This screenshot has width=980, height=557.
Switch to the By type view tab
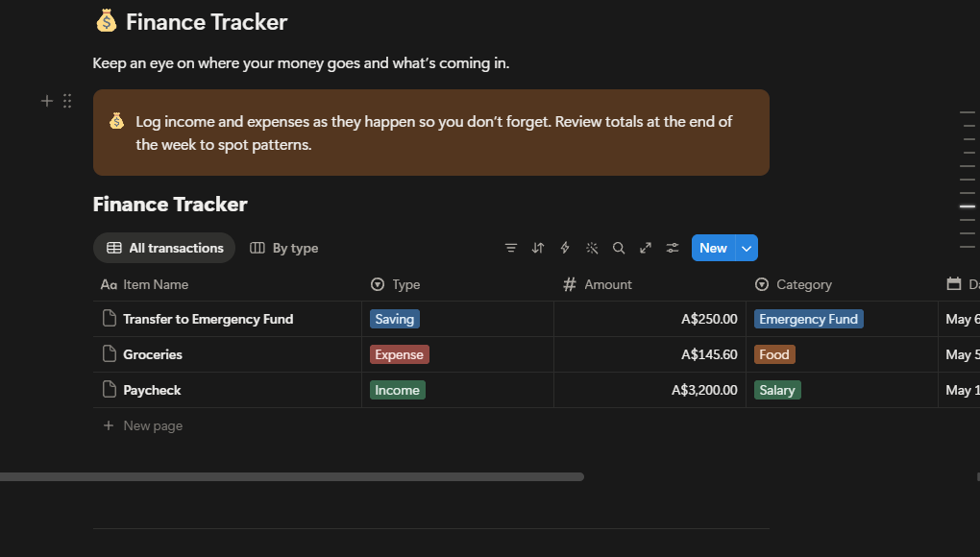pos(283,248)
